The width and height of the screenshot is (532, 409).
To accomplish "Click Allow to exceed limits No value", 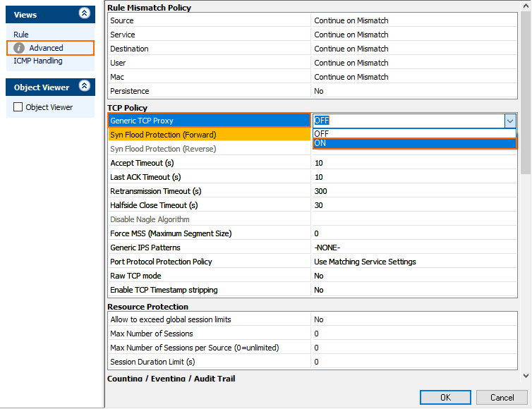I will [319, 320].
